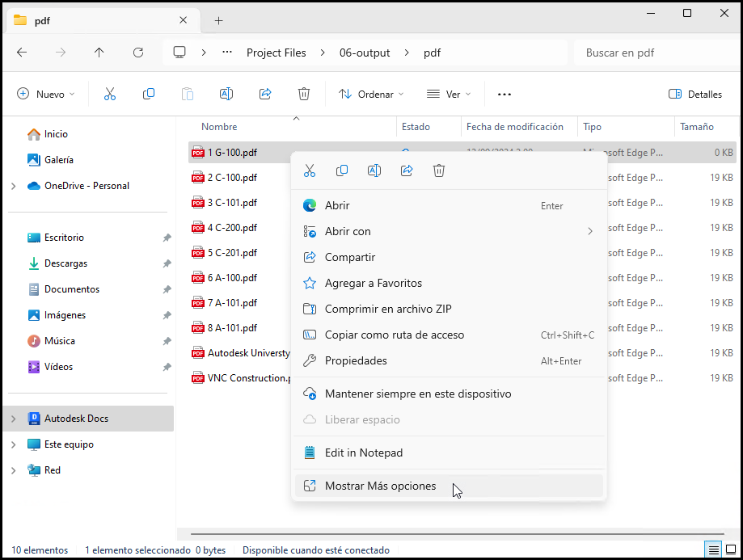This screenshot has width=743, height=560.
Task: Select Abrir in the context menu
Action: (449, 205)
